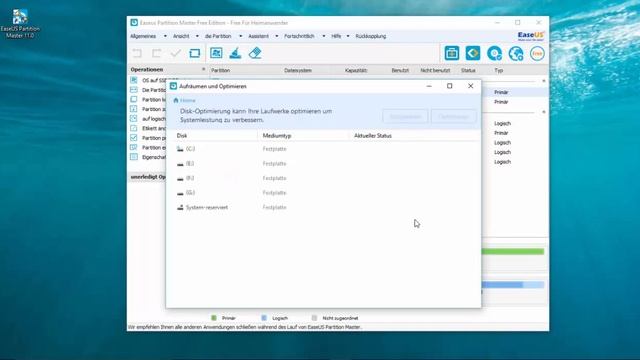Viewport: 640px width, 360px height.
Task: Click the Nicht benutzt column header
Action: pyautogui.click(x=435, y=70)
